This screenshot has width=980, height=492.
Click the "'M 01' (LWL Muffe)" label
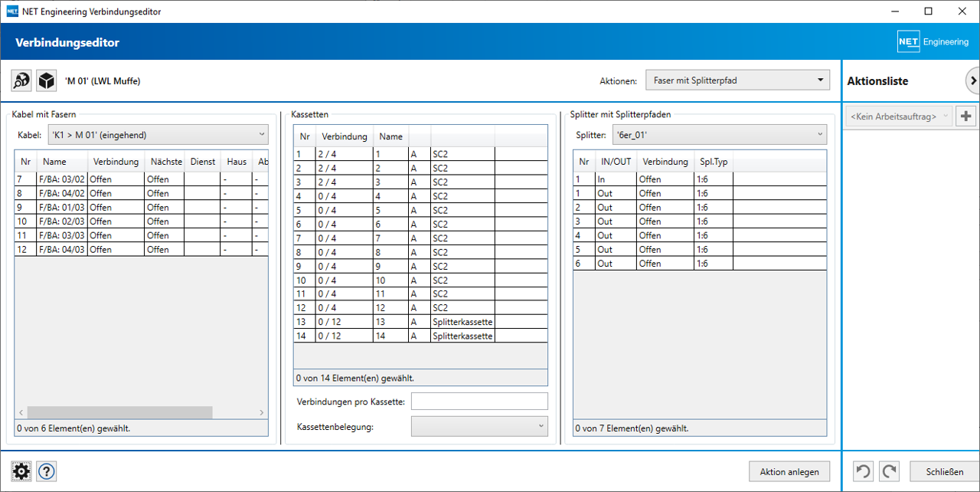point(103,80)
